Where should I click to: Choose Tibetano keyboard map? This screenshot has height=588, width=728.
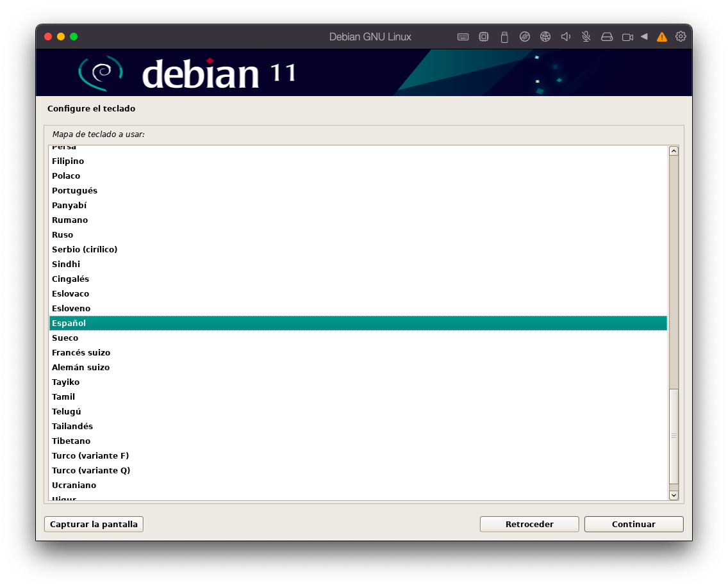pos(358,441)
